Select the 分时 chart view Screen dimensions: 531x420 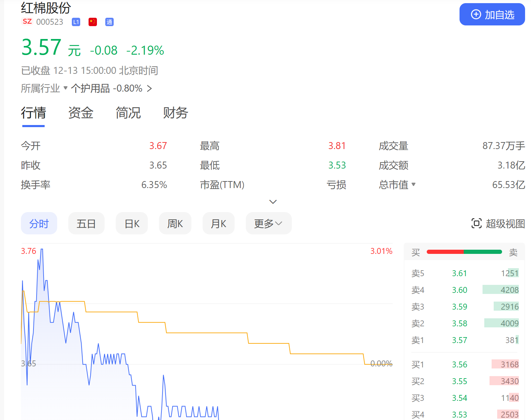pyautogui.click(x=39, y=223)
